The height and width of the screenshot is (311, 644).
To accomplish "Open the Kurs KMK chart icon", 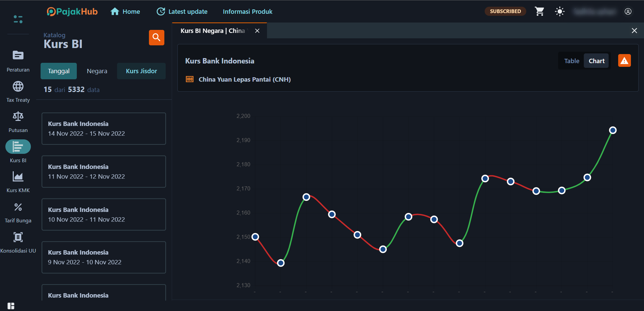I will (18, 177).
